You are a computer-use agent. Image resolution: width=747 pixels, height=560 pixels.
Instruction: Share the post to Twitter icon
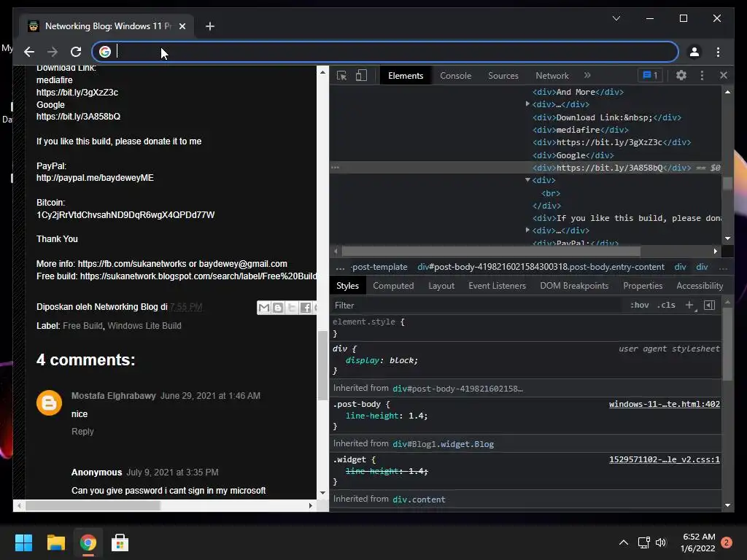[292, 308]
